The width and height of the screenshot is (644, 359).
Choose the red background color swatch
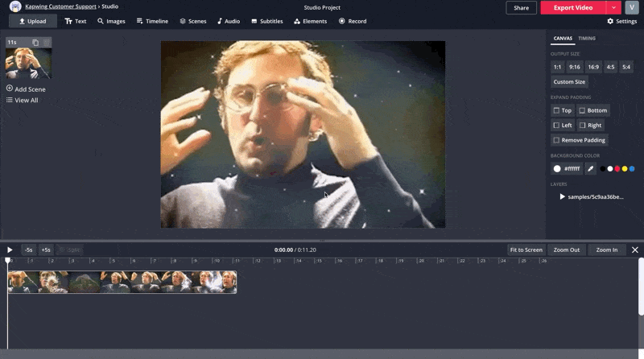click(x=617, y=169)
